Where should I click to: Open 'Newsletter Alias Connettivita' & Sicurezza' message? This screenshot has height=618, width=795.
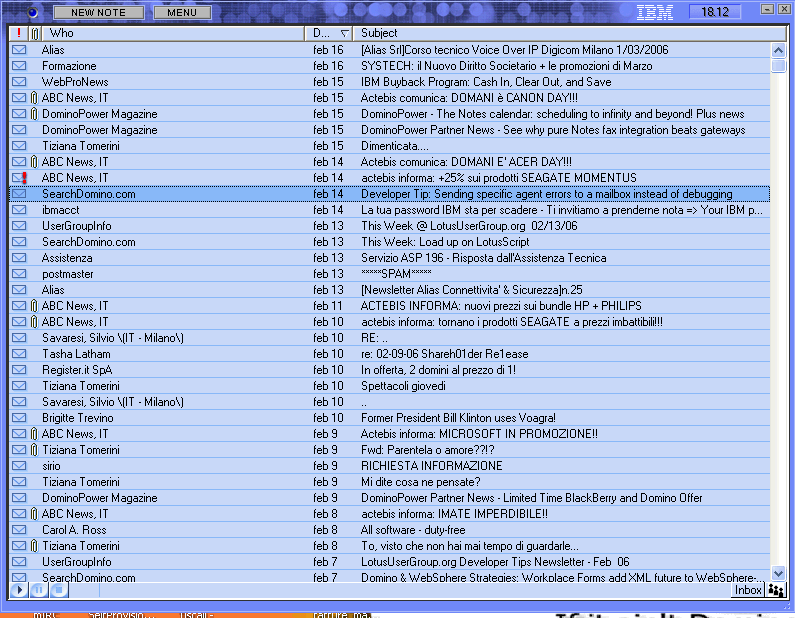[x=471, y=290]
